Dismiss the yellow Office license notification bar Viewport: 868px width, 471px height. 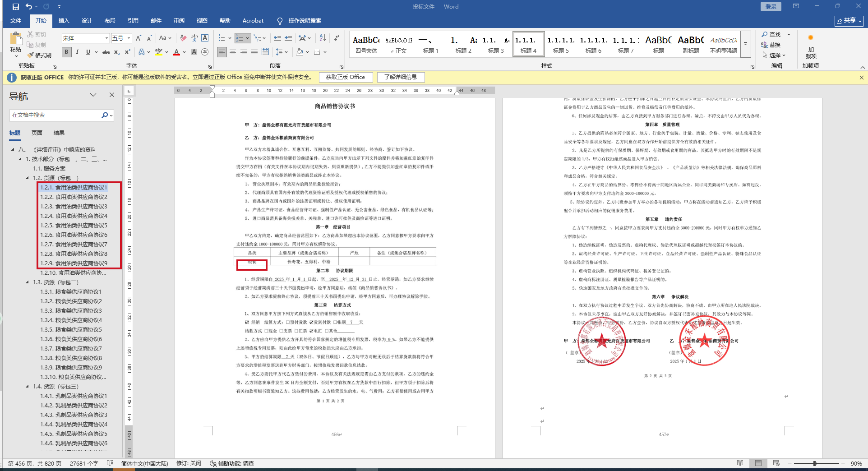pos(862,78)
